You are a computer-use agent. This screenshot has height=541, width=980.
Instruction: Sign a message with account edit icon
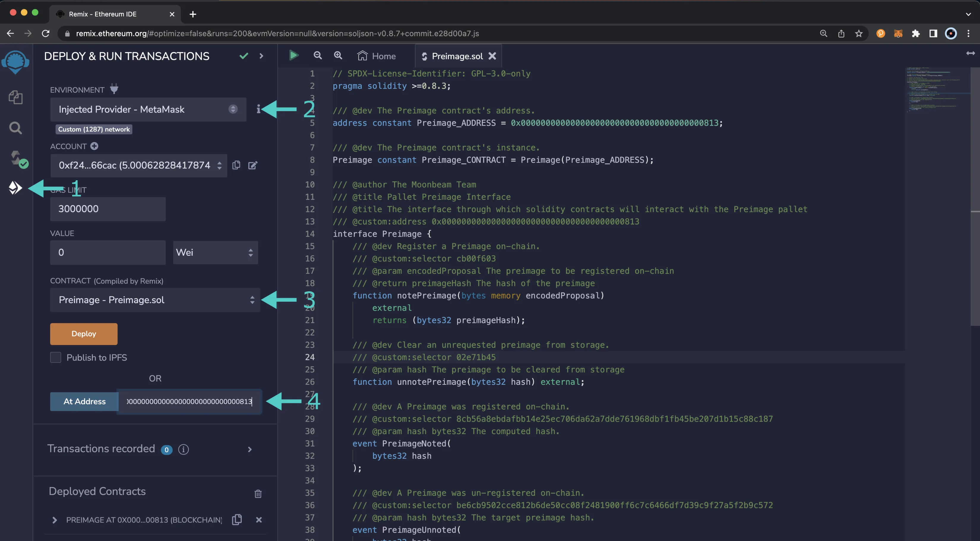pyautogui.click(x=253, y=165)
